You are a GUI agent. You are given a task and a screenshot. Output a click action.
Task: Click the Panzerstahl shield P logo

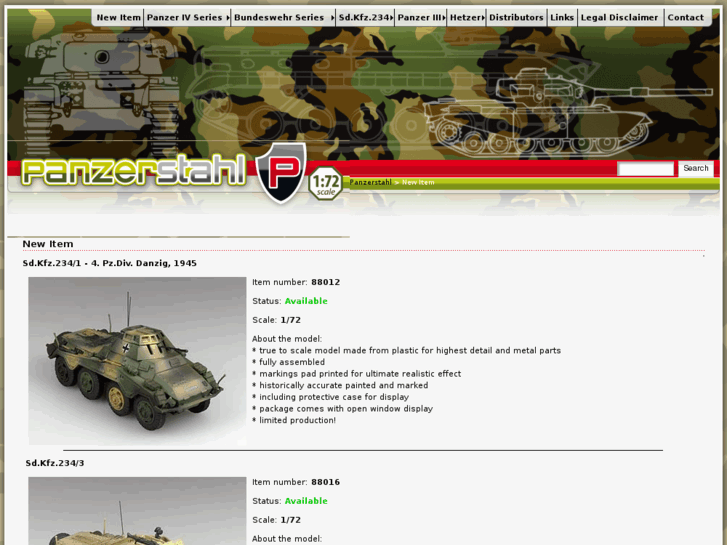[281, 173]
